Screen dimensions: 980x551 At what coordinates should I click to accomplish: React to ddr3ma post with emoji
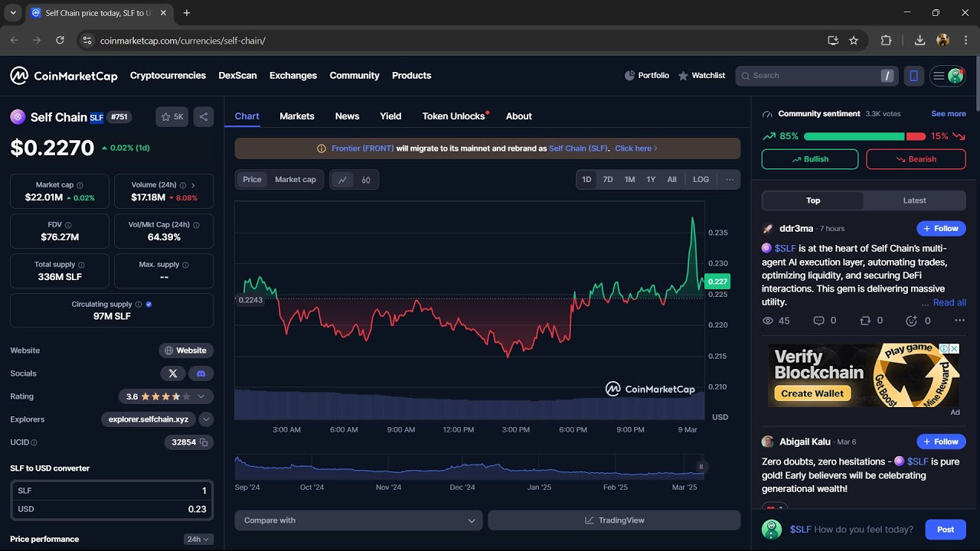(x=918, y=321)
